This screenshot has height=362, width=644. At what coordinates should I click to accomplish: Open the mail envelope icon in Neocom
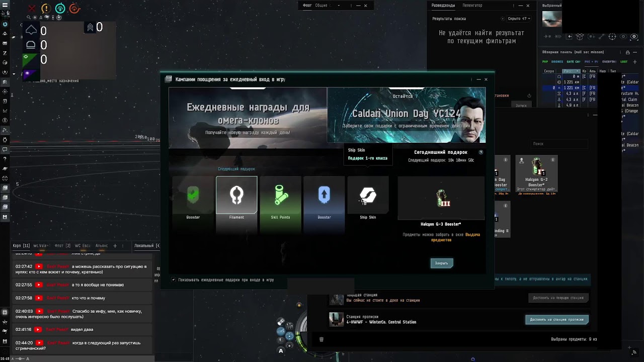tap(5, 44)
